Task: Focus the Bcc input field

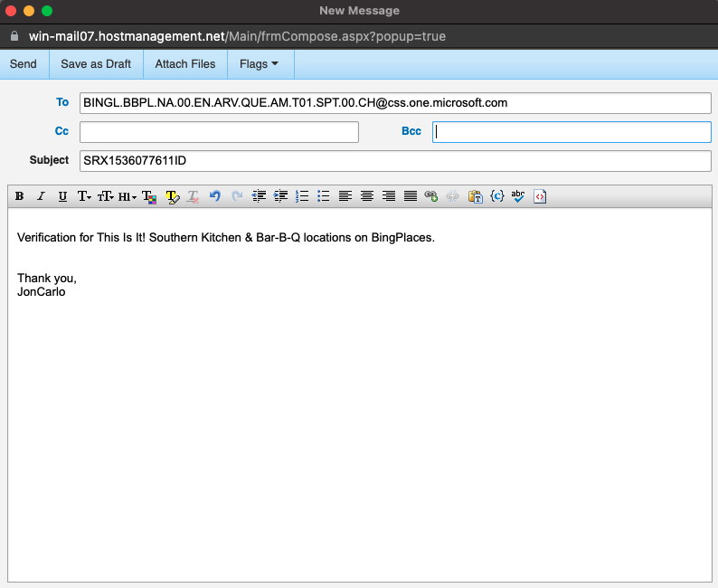Action: click(572, 132)
